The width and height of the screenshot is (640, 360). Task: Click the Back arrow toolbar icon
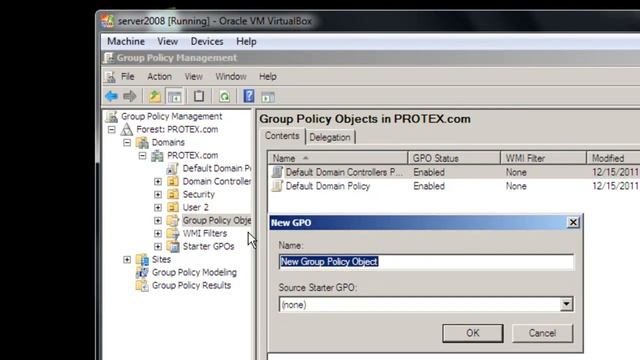click(x=111, y=96)
